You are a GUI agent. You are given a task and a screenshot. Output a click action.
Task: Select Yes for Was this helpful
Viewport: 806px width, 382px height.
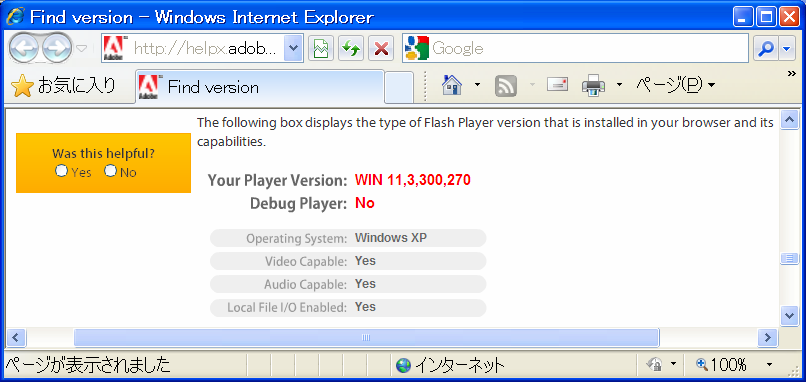(x=62, y=171)
